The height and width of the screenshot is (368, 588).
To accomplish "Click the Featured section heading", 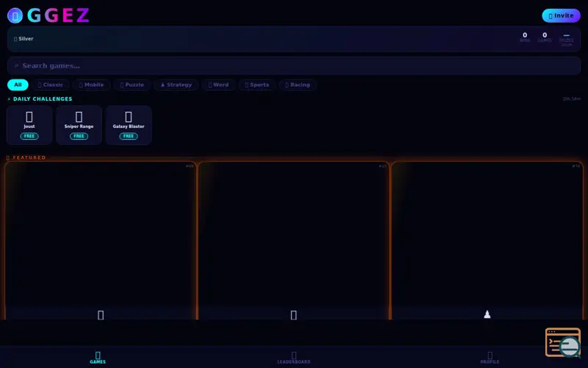I will click(26, 158).
